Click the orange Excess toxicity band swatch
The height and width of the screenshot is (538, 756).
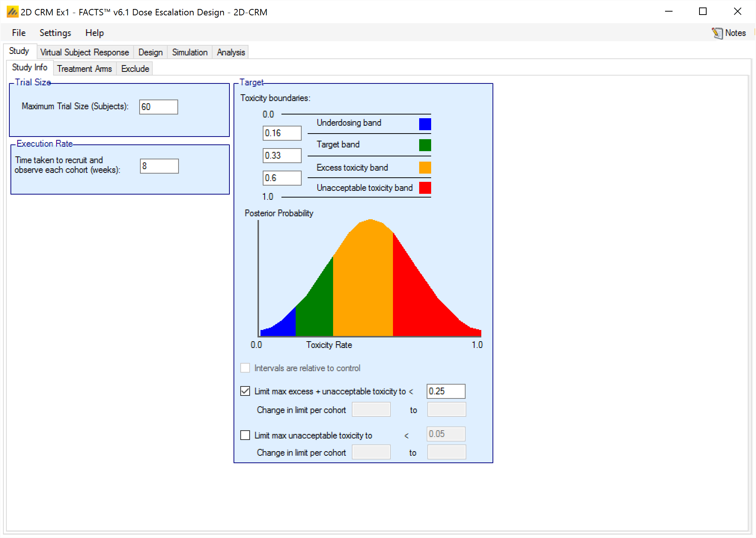(x=425, y=167)
